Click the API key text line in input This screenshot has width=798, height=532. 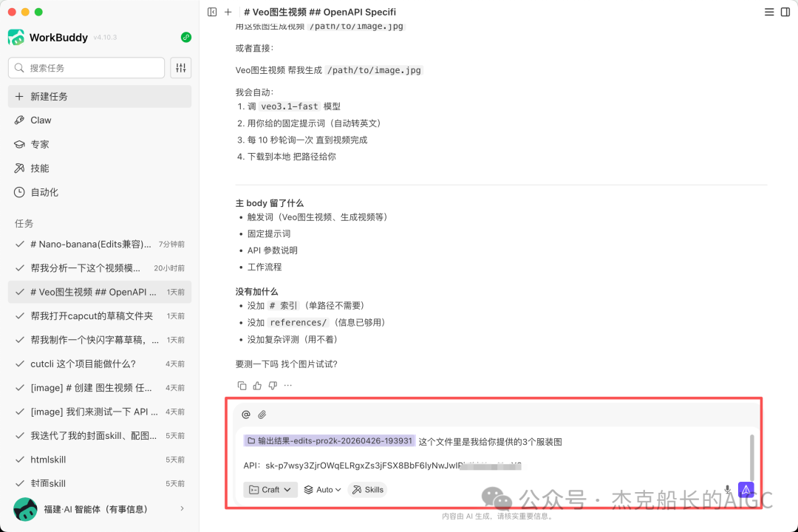click(382, 465)
